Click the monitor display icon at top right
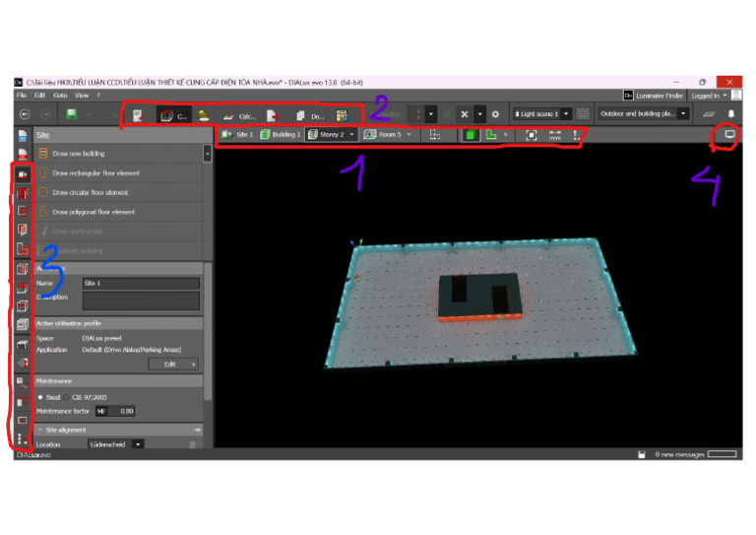The image size is (756, 535). pyautogui.click(x=729, y=134)
